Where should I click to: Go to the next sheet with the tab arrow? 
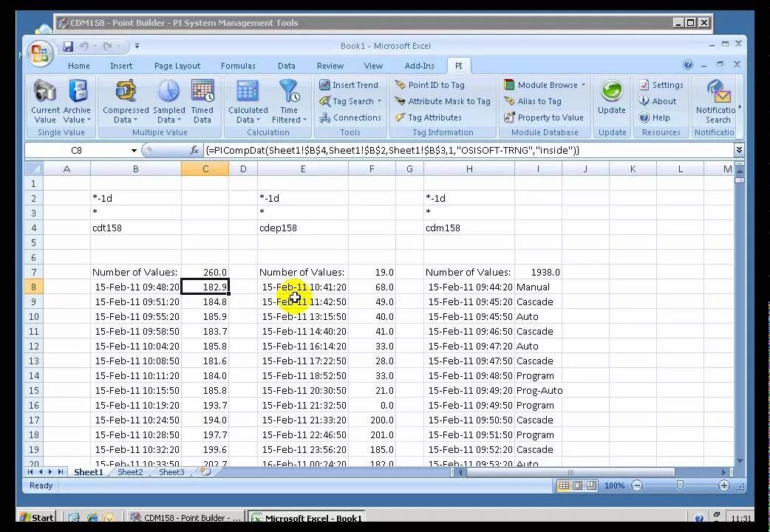coord(50,472)
